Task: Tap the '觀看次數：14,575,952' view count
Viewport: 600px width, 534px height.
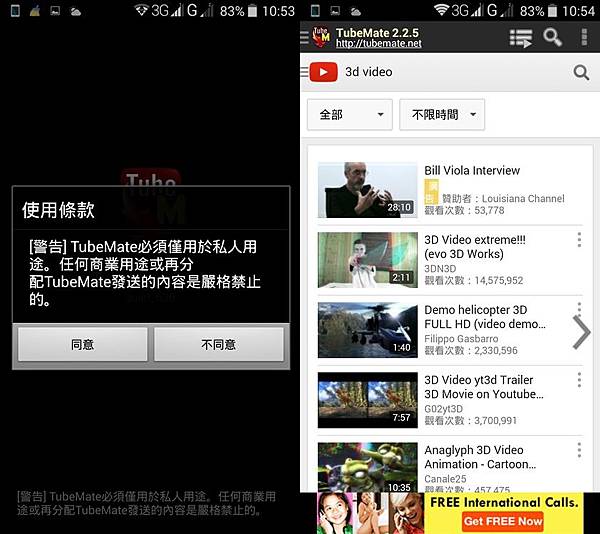Action: (474, 280)
